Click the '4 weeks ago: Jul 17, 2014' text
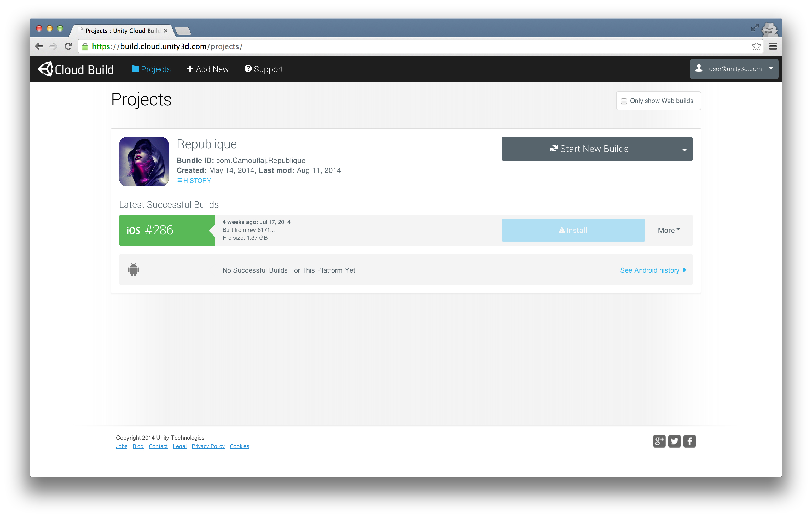The width and height of the screenshot is (812, 518). 256,222
